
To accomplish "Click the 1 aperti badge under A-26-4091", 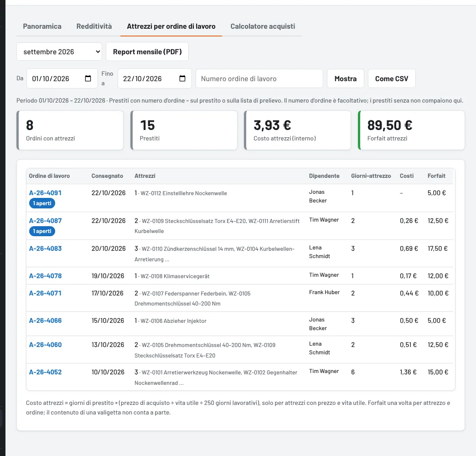I will (x=42, y=203).
